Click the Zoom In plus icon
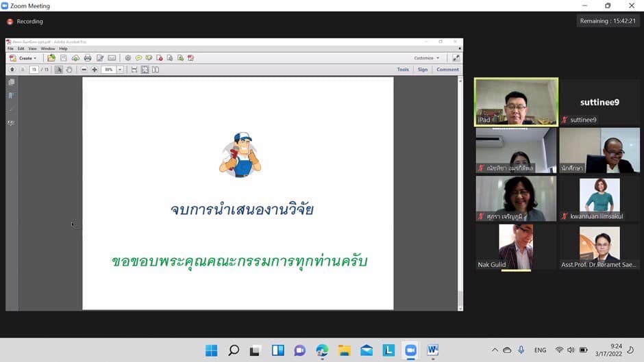This screenshot has height=362, width=644. pyautogui.click(x=95, y=70)
